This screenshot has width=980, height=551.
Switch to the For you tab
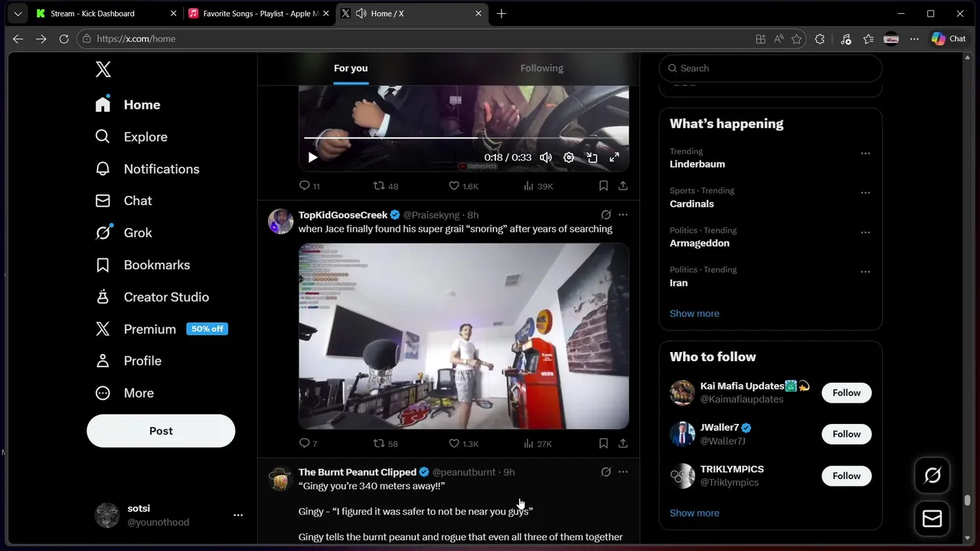click(351, 68)
